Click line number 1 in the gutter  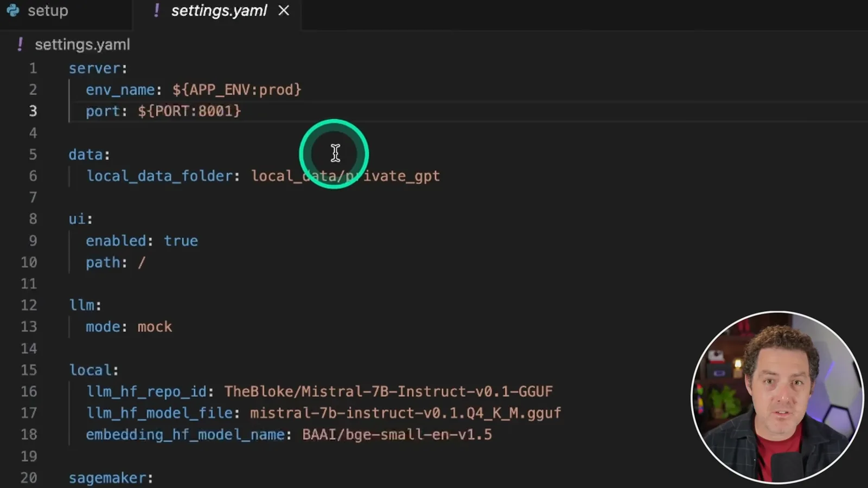click(x=33, y=68)
